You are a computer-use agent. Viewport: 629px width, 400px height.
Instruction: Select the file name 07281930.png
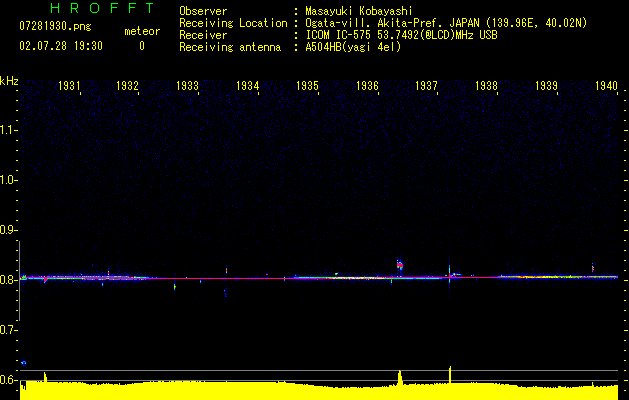click(x=55, y=26)
